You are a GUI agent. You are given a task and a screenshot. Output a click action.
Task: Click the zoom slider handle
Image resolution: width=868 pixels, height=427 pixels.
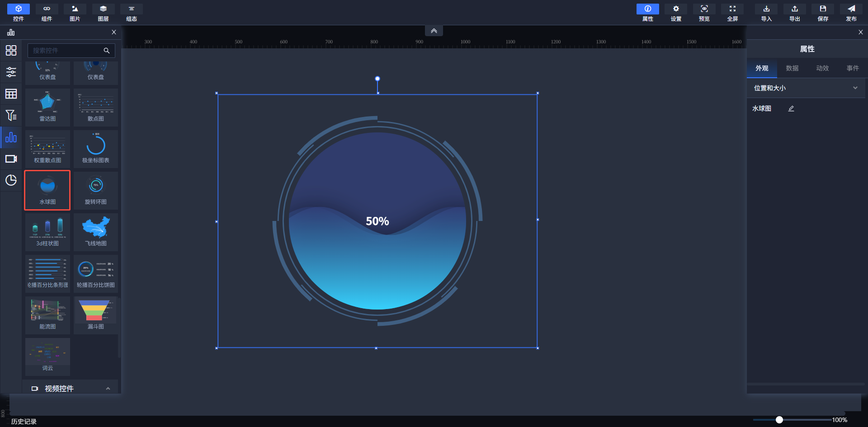[779, 420]
